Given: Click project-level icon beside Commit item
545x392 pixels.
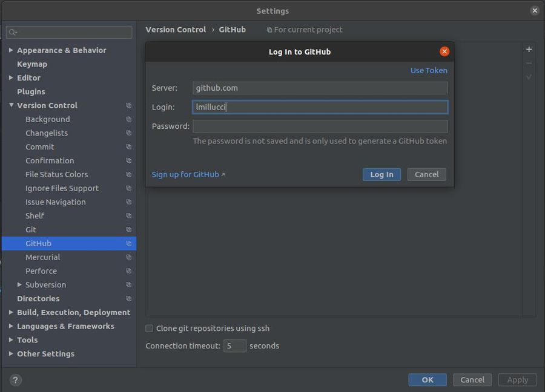Looking at the screenshot, I should tap(128, 147).
